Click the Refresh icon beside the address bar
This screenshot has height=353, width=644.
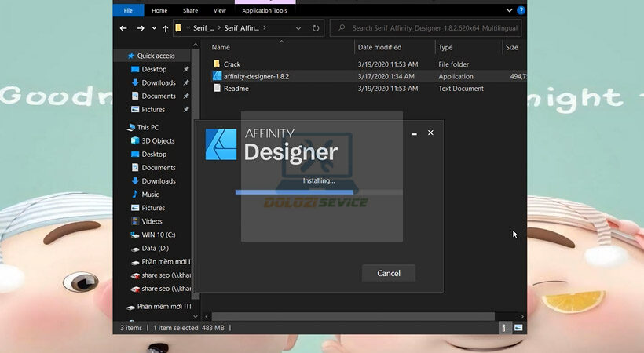(316, 28)
